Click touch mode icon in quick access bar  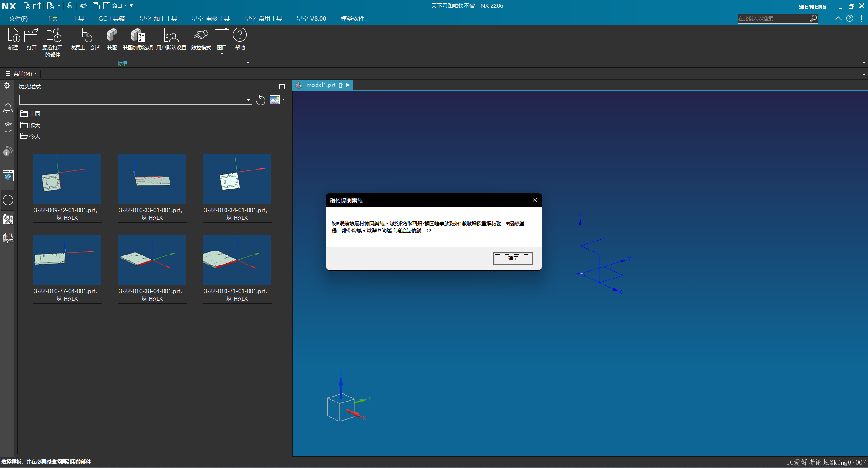tap(83, 6)
